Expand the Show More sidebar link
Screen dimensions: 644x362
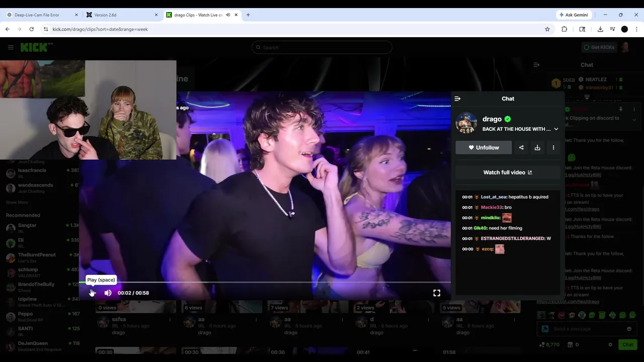[17, 202]
